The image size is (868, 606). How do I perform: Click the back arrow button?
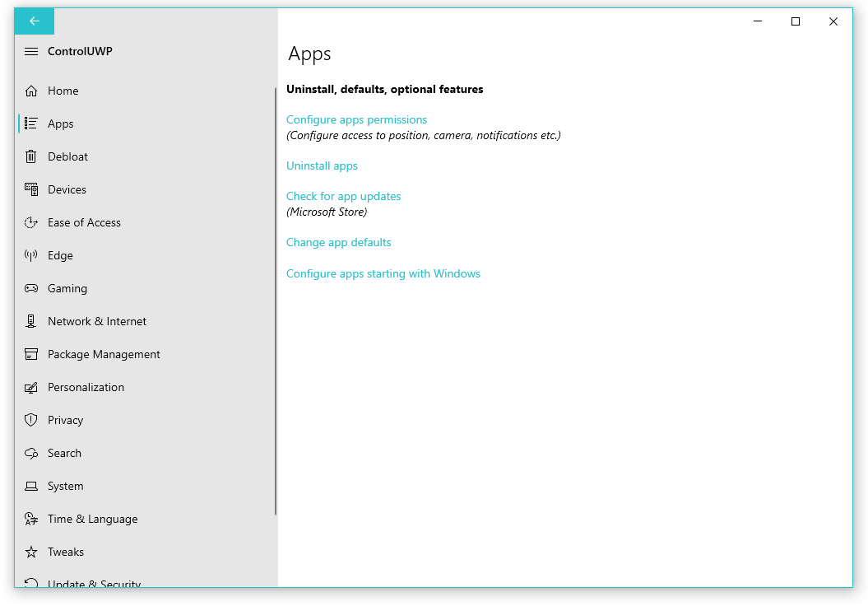pyautogui.click(x=35, y=21)
